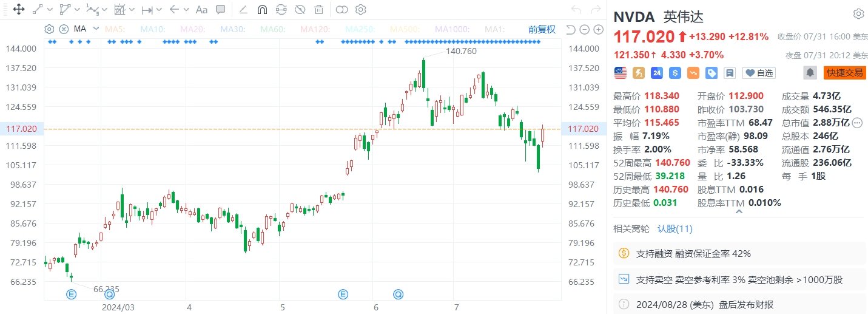The width and height of the screenshot is (868, 314).
Task: Pick the eraser line tool
Action: [243, 9]
